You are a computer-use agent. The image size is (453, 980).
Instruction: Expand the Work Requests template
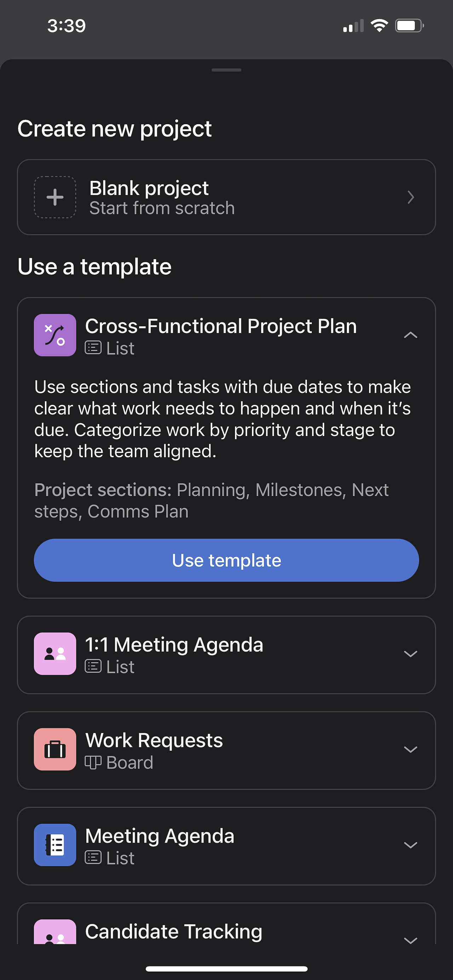pyautogui.click(x=411, y=750)
